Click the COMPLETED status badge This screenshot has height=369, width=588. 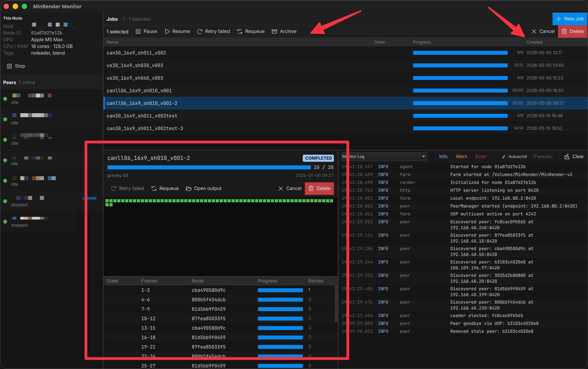318,158
